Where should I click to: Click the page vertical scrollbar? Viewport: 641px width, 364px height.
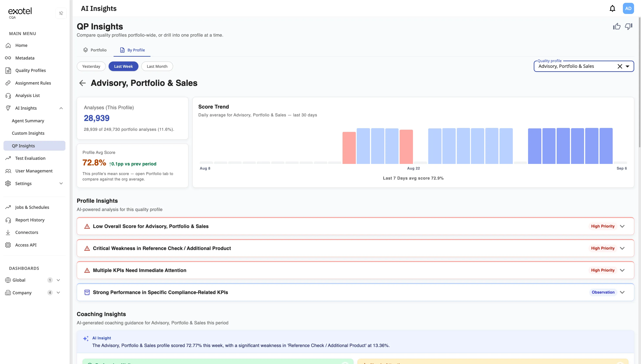[639, 83]
